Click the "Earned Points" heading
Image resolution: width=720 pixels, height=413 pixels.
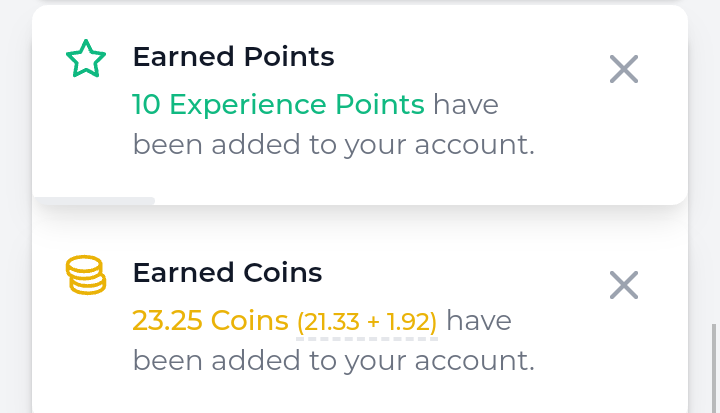233,57
